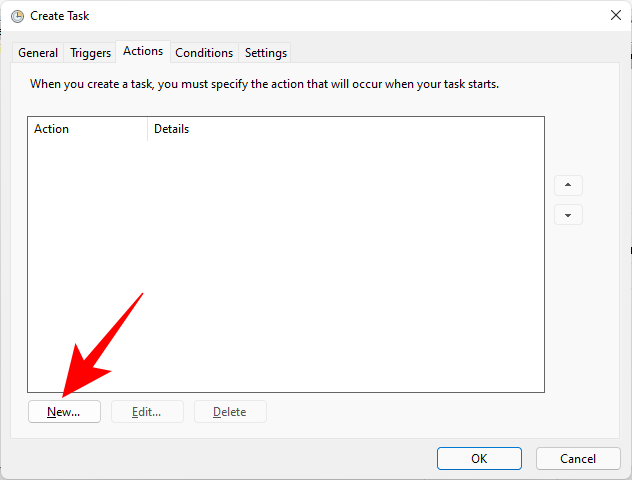
Task: Go to the Conditions tab
Action: (204, 53)
